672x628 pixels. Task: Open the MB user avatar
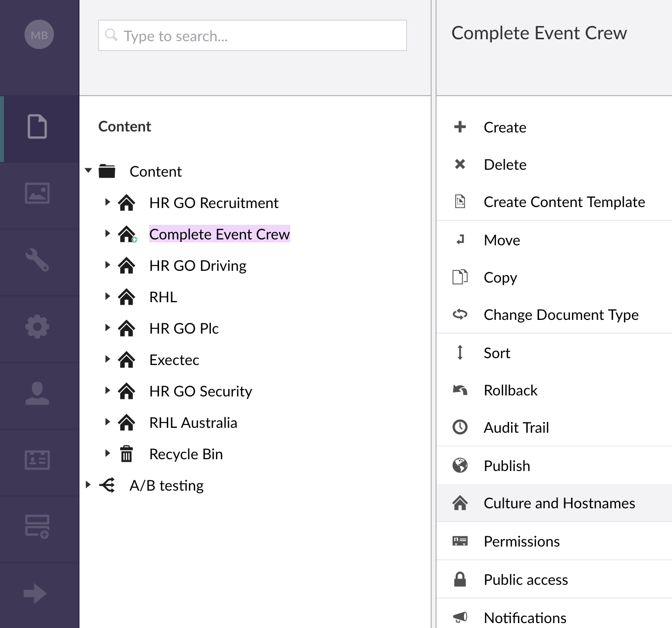point(39,34)
